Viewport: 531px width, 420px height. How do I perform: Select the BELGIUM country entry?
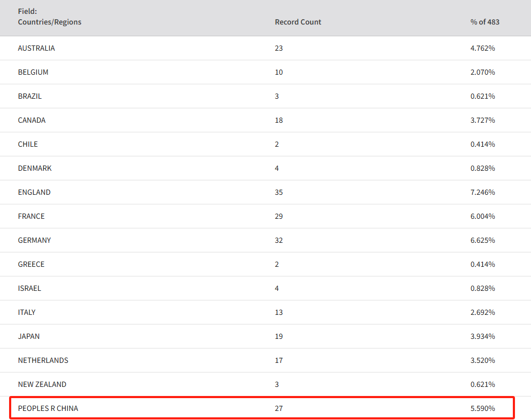coord(33,72)
